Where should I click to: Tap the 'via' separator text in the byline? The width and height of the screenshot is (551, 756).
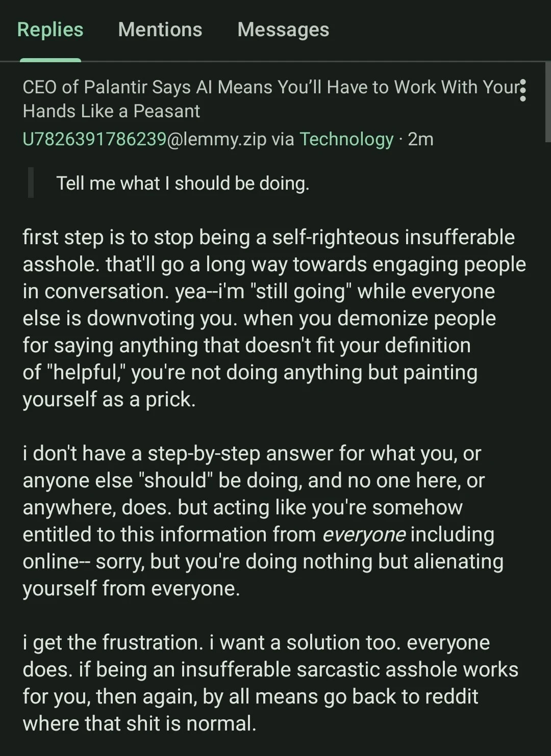(x=283, y=139)
